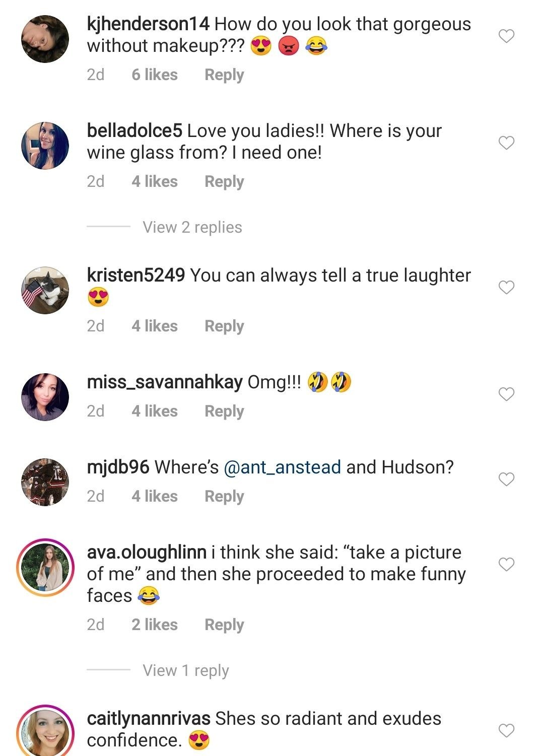Open the @ant_anstead mention link

coord(282,467)
